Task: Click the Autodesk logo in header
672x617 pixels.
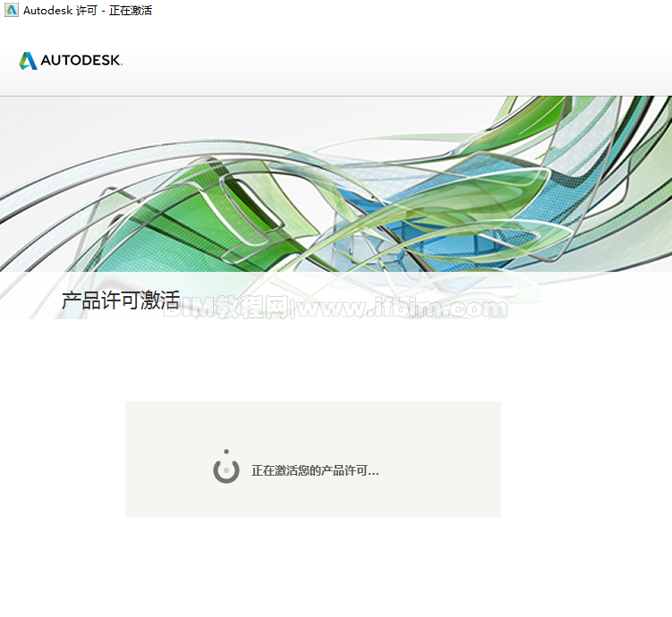Action: (x=71, y=61)
